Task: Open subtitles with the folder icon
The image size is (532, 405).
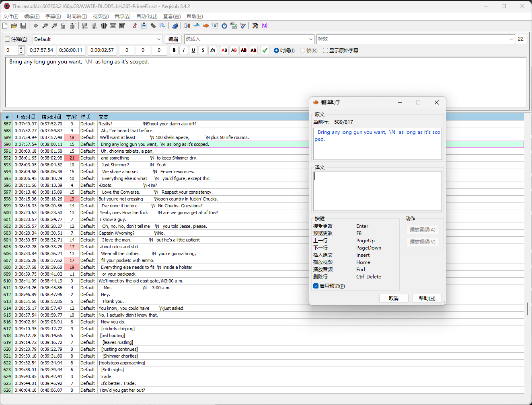Action: tap(14, 26)
